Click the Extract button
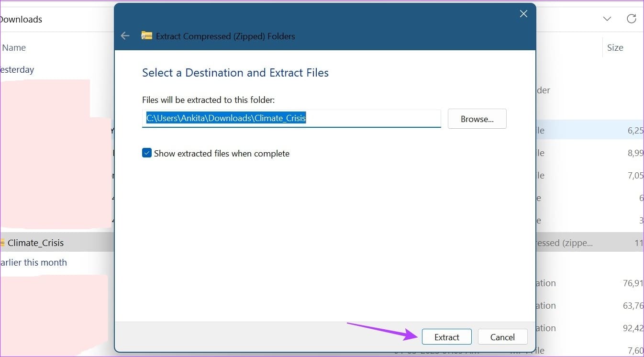 tap(446, 337)
